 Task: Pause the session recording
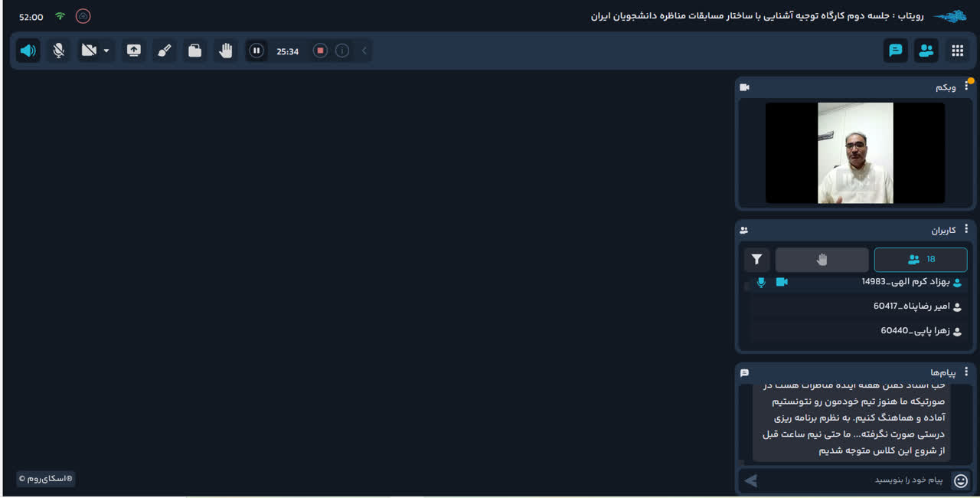tap(256, 51)
